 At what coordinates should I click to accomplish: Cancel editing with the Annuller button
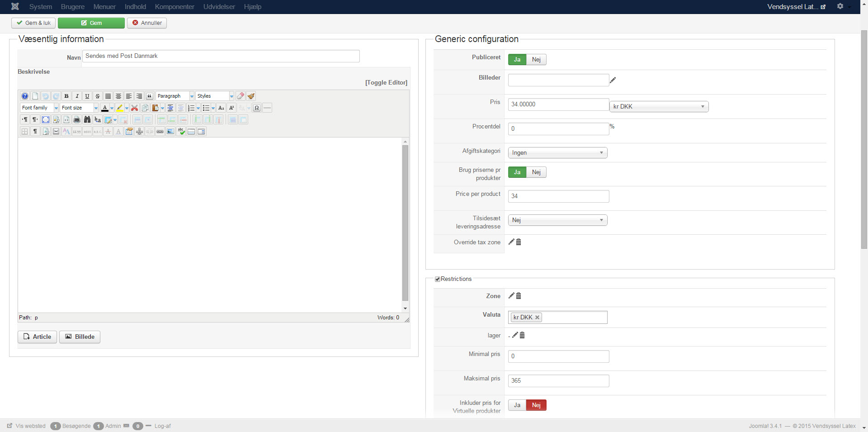click(x=147, y=23)
